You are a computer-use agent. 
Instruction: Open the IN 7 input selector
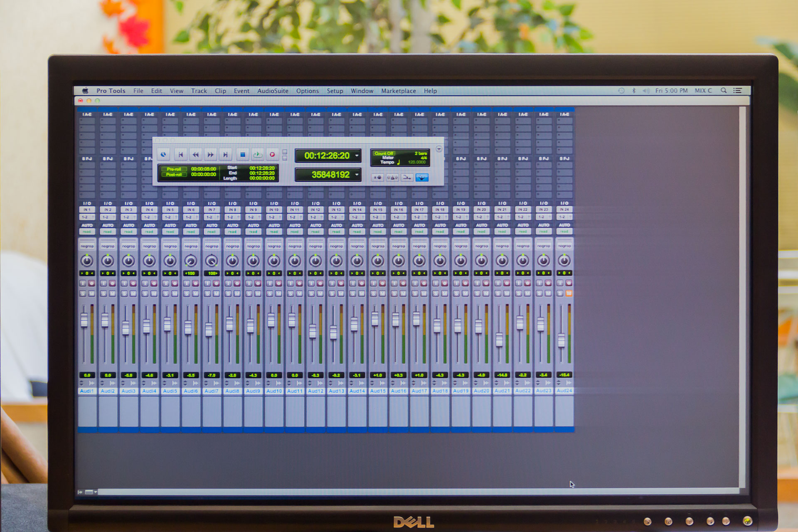pos(212,210)
